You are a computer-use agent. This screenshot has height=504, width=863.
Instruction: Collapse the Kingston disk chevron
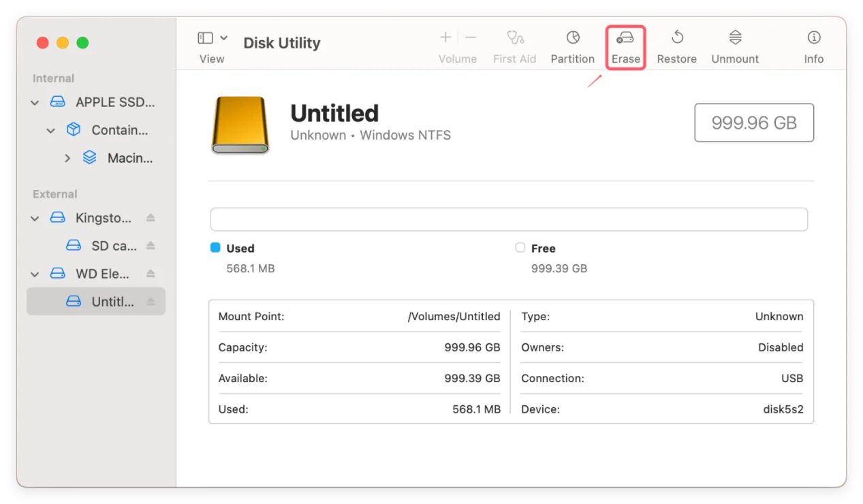(x=35, y=218)
